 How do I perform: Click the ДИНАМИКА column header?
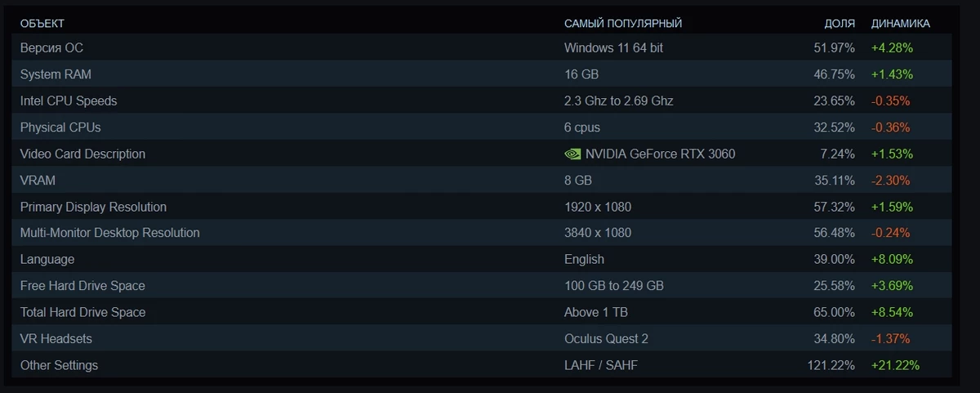[901, 24]
